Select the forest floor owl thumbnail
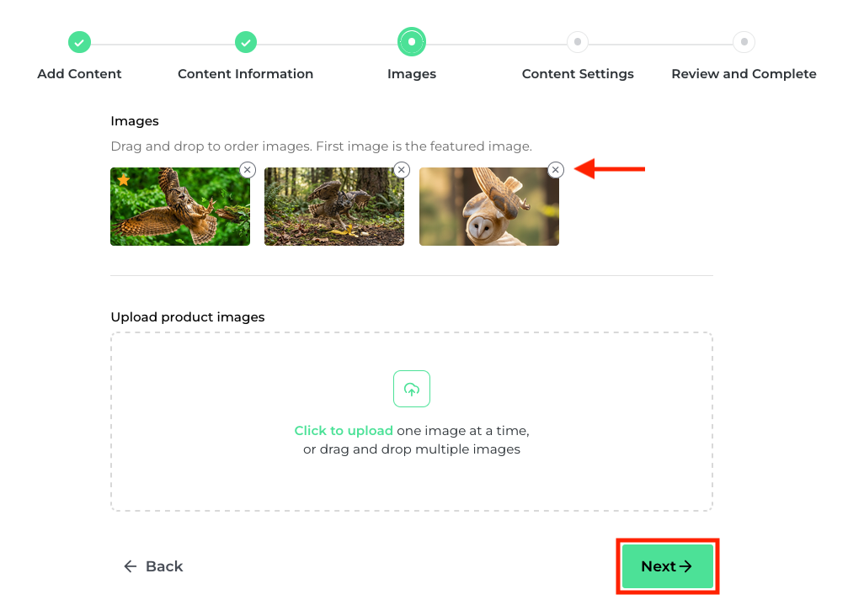This screenshot has height=616, width=848. pyautogui.click(x=334, y=206)
